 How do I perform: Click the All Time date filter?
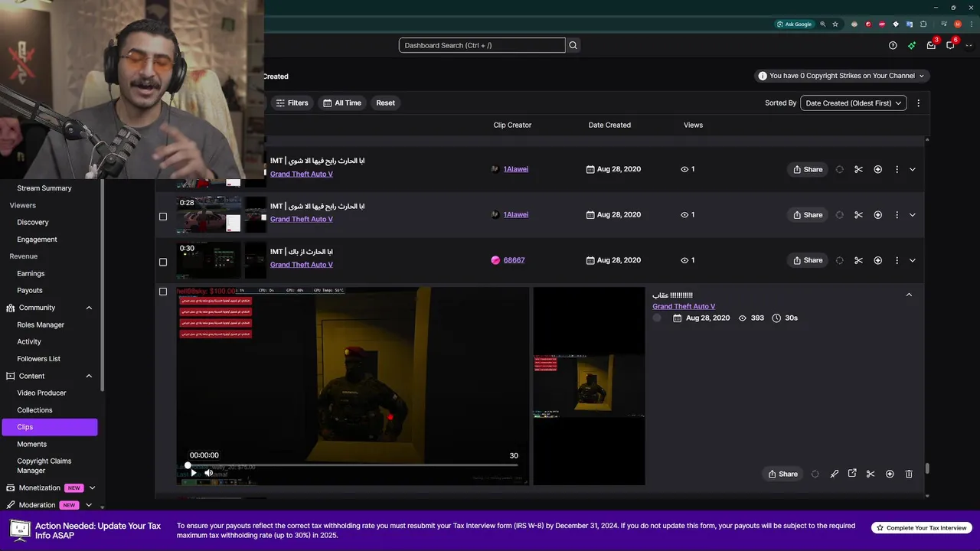click(342, 103)
